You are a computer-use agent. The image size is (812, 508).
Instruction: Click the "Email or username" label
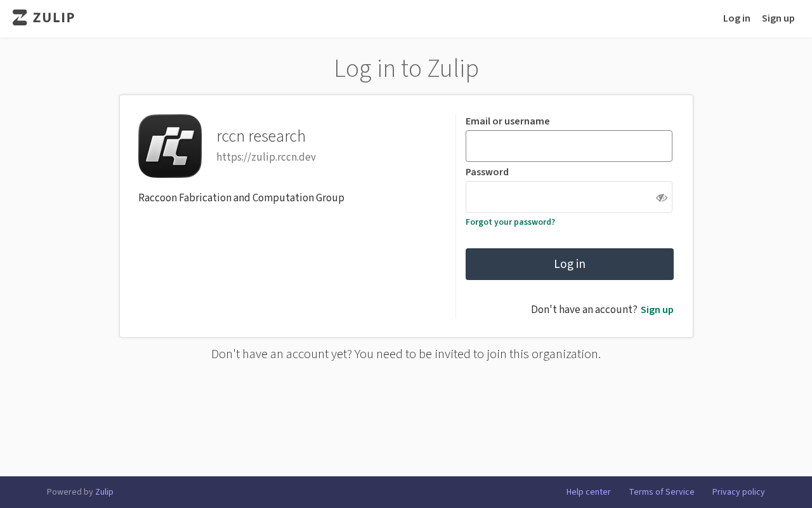507,121
